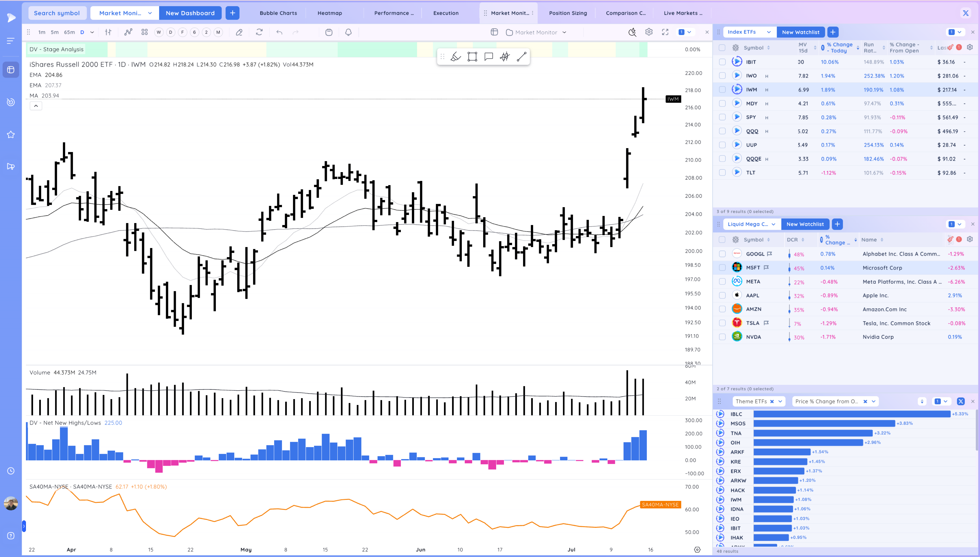The height and width of the screenshot is (557, 980).
Task: Check the GOOGL row checkbox
Action: pyautogui.click(x=722, y=254)
